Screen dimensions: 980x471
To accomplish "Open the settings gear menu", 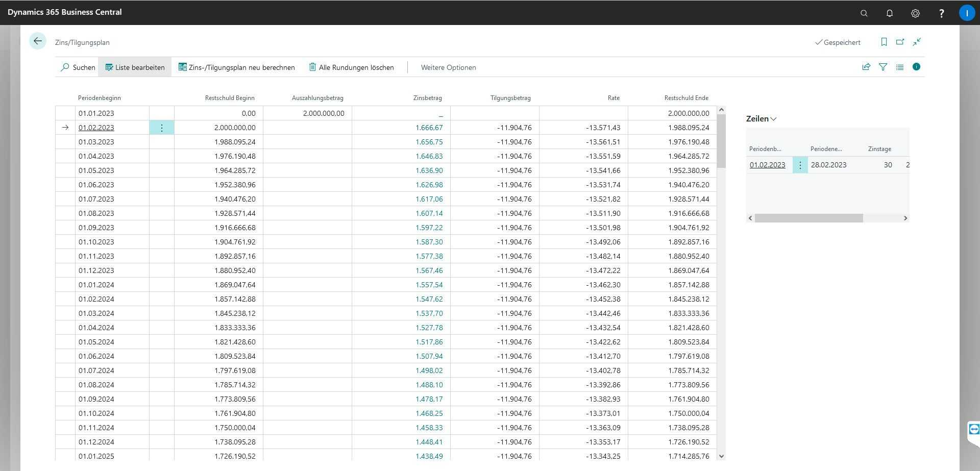I will (x=915, y=13).
